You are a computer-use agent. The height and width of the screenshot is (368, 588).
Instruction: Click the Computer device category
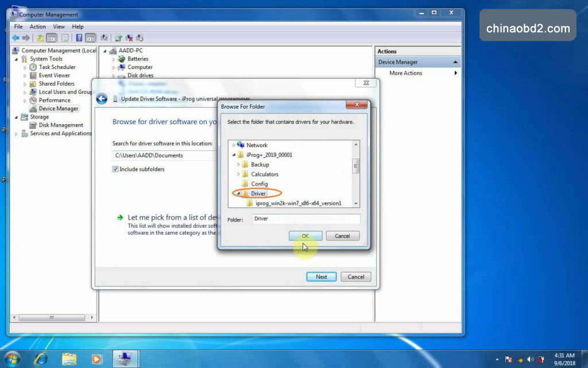pyautogui.click(x=140, y=67)
